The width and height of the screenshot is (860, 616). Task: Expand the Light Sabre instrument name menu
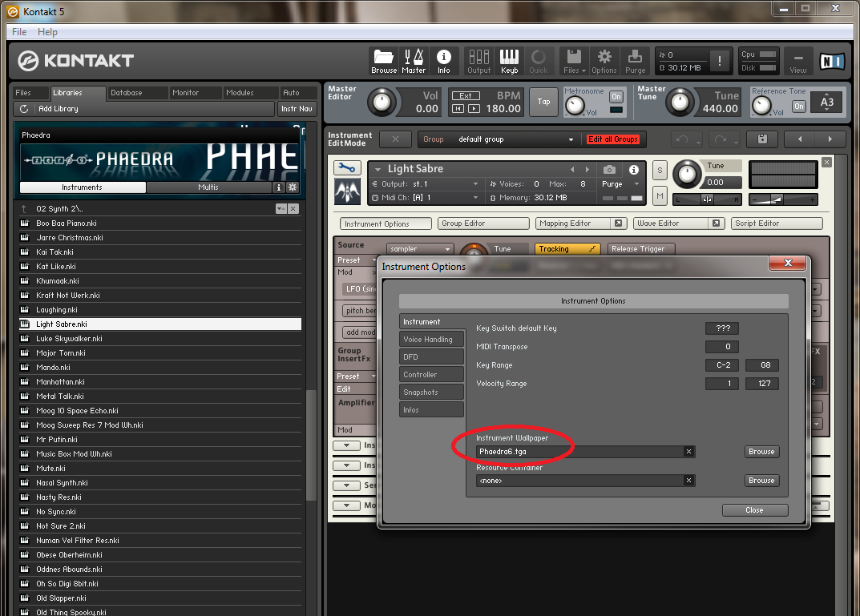[x=378, y=169]
